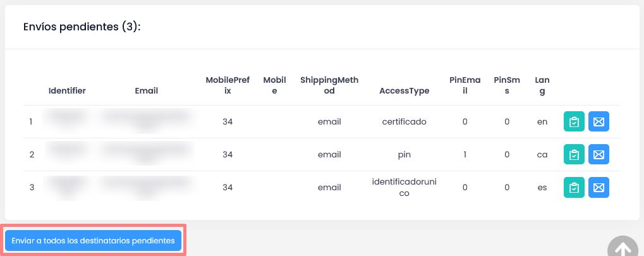Click the Identifier column header
Viewport: 644px width, 256px height.
coord(67,90)
